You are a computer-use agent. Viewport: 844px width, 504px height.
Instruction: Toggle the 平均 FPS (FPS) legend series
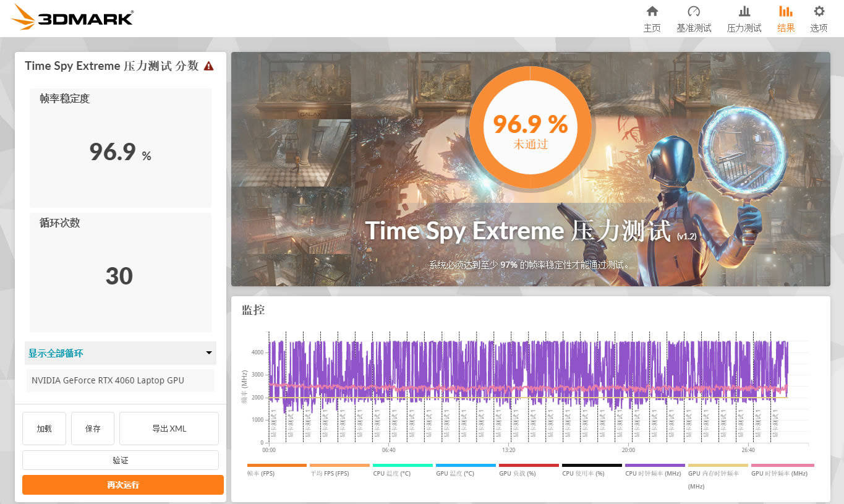339,470
